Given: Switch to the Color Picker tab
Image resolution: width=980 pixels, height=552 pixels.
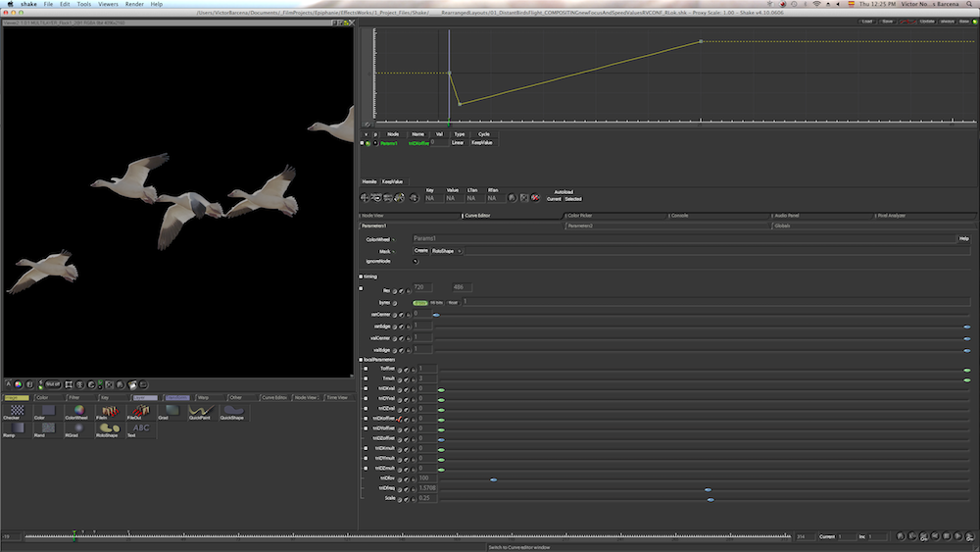Looking at the screenshot, I should pyautogui.click(x=579, y=215).
